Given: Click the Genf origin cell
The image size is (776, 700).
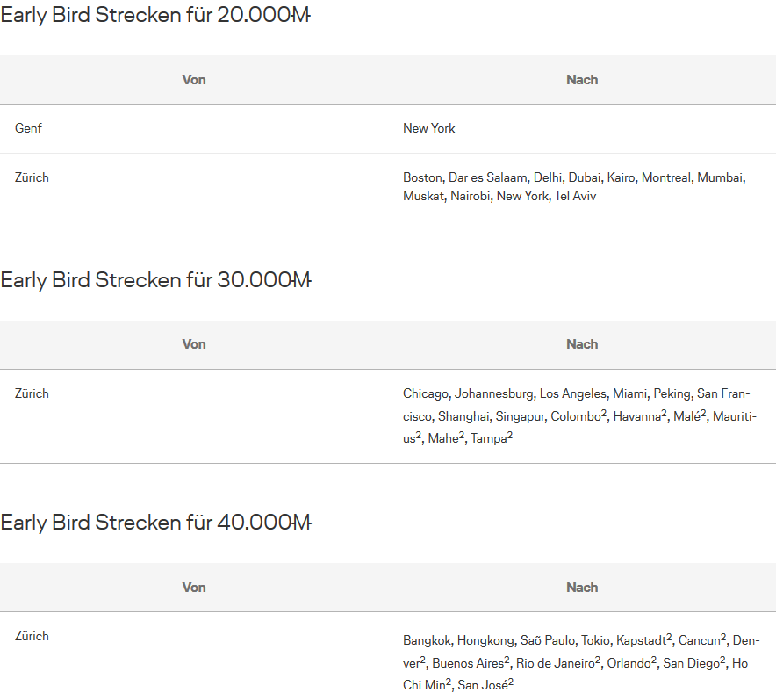Looking at the screenshot, I should (28, 128).
